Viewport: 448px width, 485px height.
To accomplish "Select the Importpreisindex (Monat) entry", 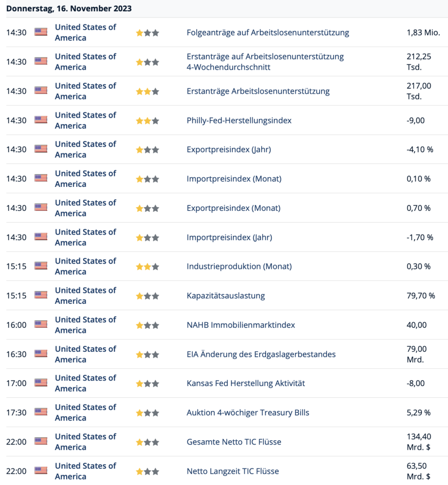I will coord(234,179).
